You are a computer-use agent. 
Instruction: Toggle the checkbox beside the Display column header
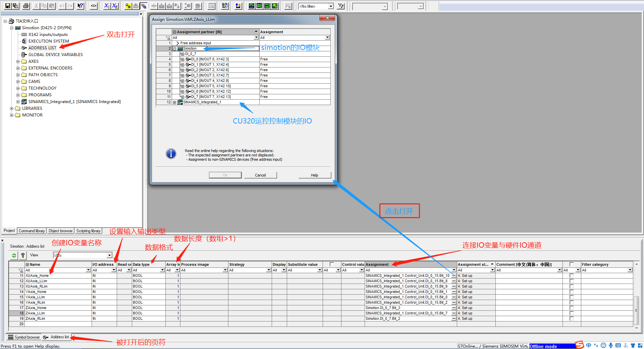tap(331, 264)
